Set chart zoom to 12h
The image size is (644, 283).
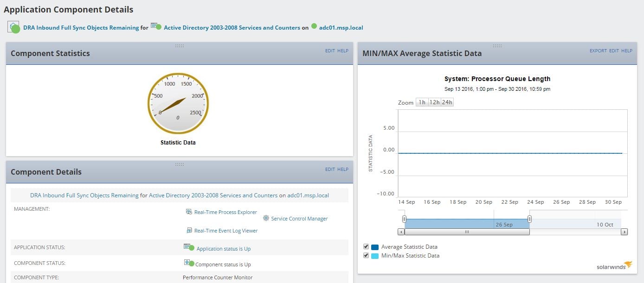[x=434, y=102]
